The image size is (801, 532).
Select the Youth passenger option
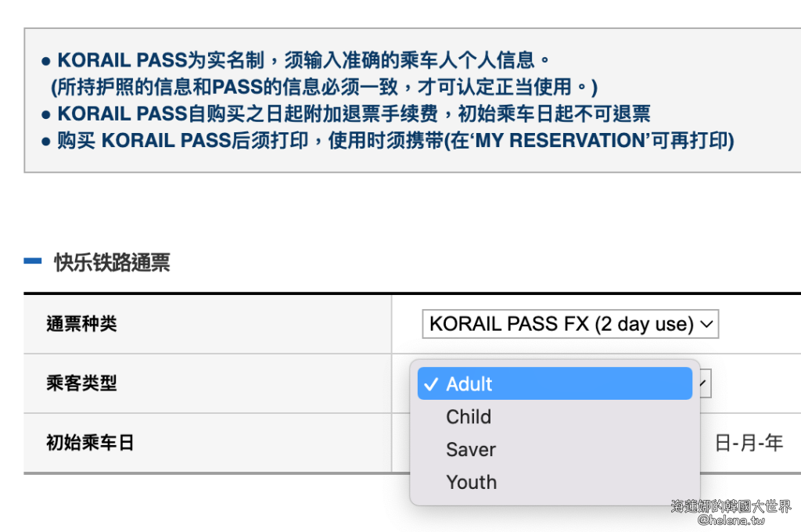(472, 483)
